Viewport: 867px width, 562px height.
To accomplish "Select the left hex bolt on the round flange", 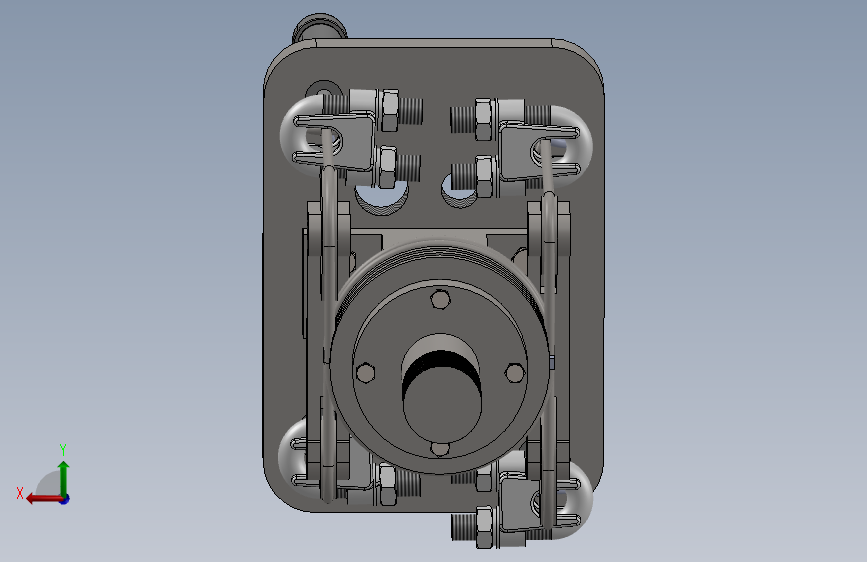I will coord(365,372).
